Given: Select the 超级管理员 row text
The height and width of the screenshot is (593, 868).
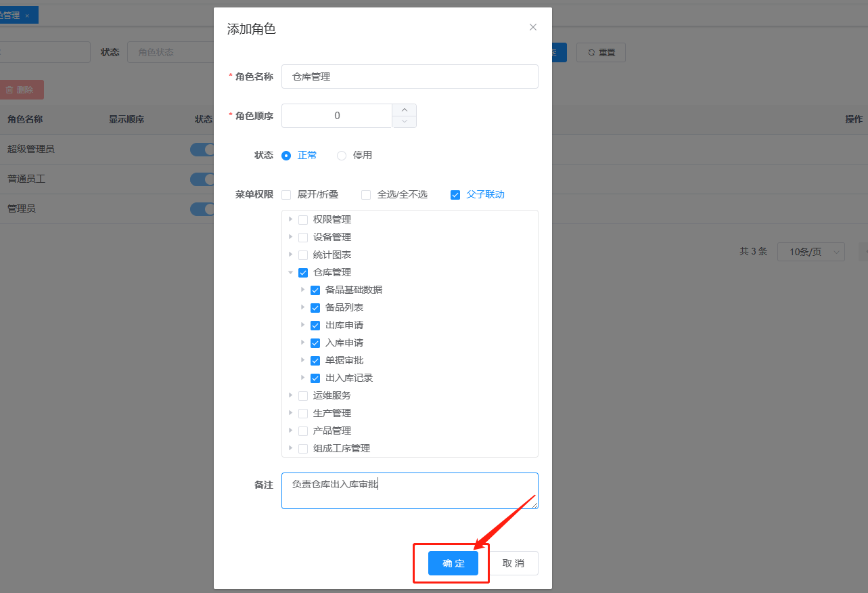Looking at the screenshot, I should [x=31, y=149].
